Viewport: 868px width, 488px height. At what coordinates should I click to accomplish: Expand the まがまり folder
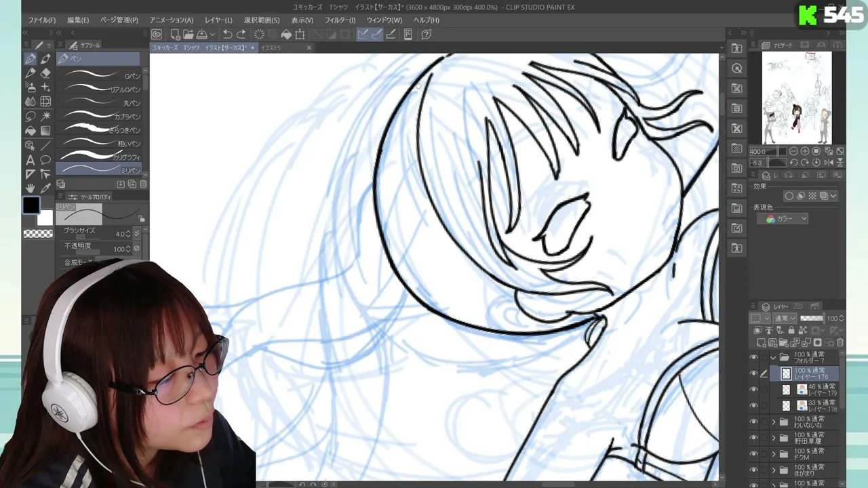click(774, 470)
